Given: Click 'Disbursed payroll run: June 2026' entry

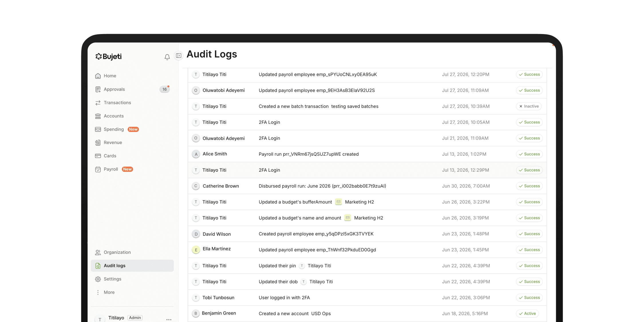Looking at the screenshot, I should [x=322, y=186].
